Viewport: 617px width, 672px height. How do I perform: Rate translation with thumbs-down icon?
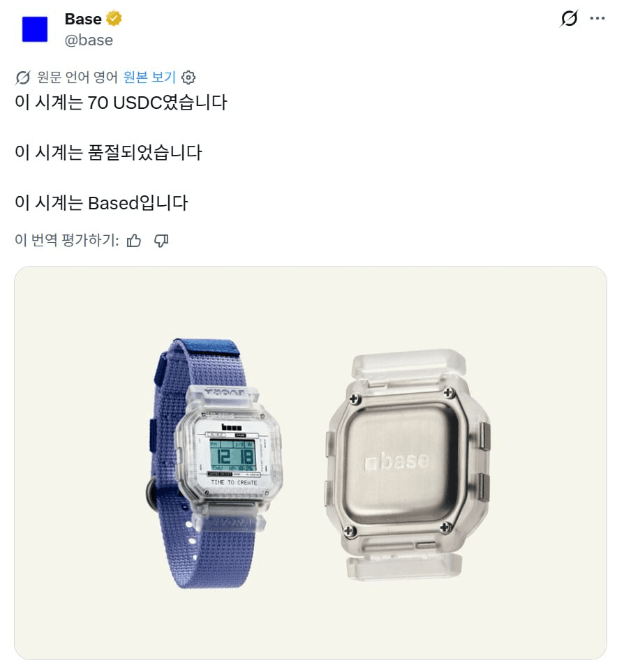click(161, 241)
